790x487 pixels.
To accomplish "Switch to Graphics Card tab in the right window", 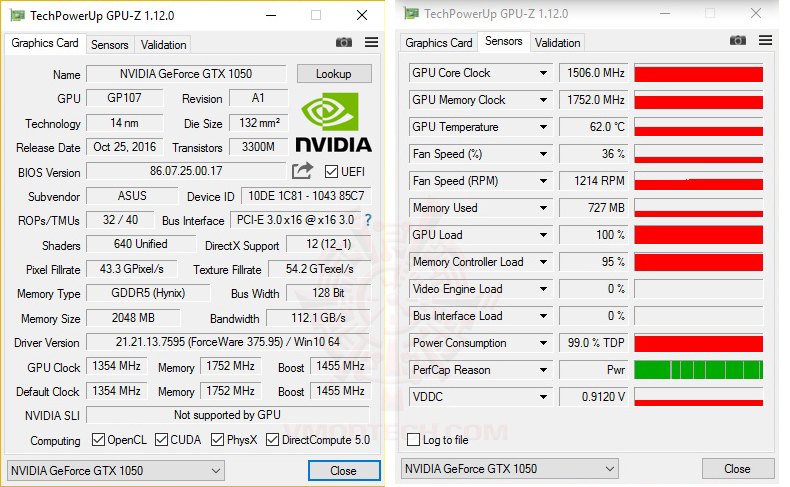I will coord(439,43).
